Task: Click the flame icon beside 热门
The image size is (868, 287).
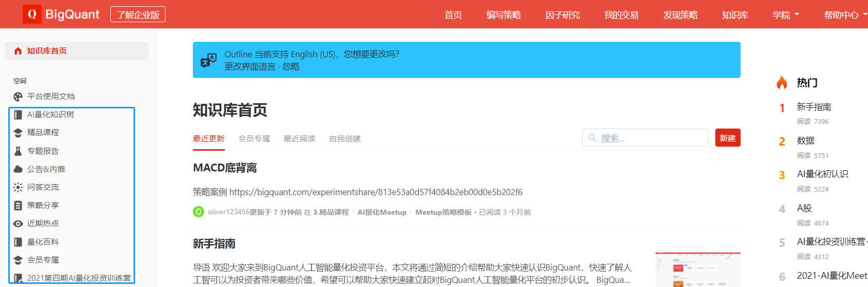Action: click(x=782, y=83)
